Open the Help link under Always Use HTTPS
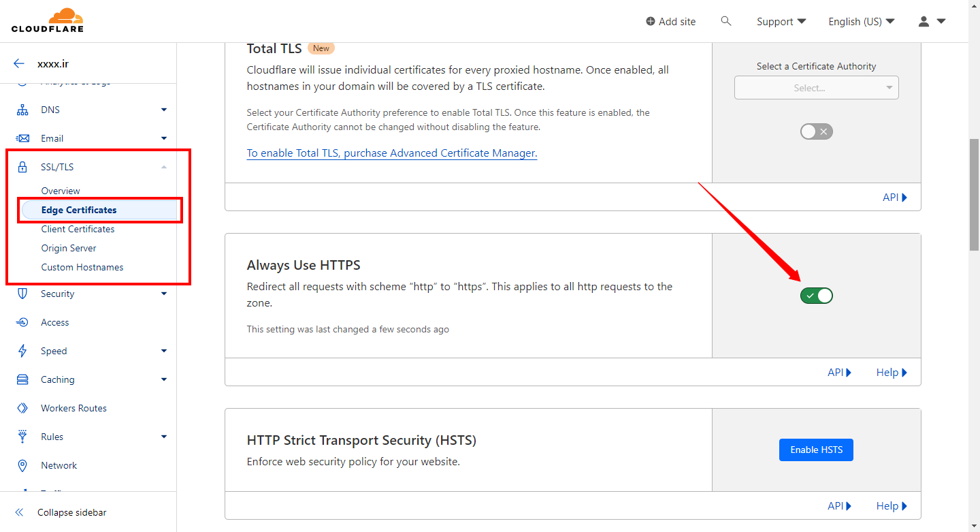980x532 pixels. click(892, 373)
